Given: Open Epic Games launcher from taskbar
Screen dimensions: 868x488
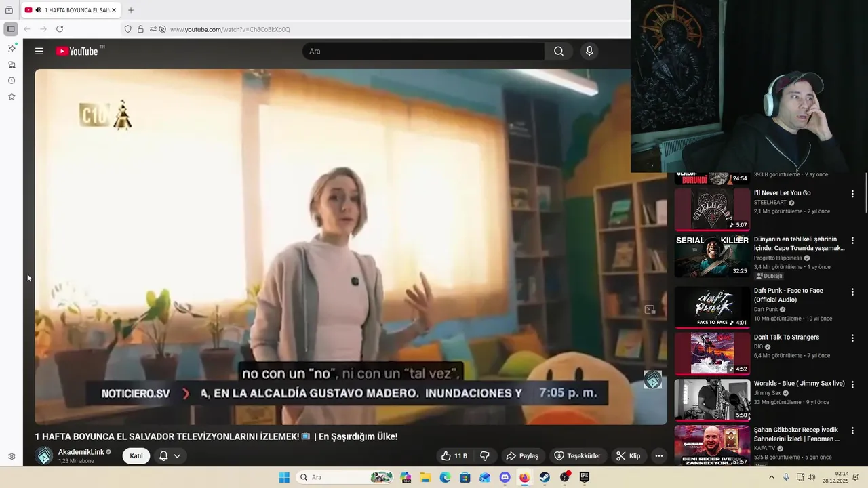Looking at the screenshot, I should point(585,477).
